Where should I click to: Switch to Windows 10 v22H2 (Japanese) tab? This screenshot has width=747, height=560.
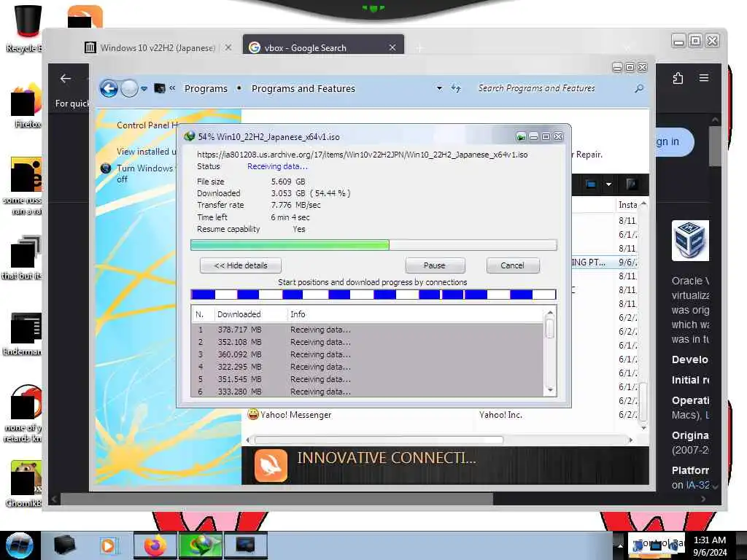(151, 47)
